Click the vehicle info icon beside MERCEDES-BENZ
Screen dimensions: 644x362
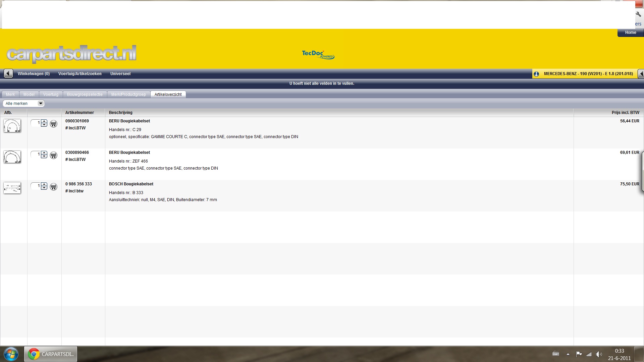tap(536, 74)
